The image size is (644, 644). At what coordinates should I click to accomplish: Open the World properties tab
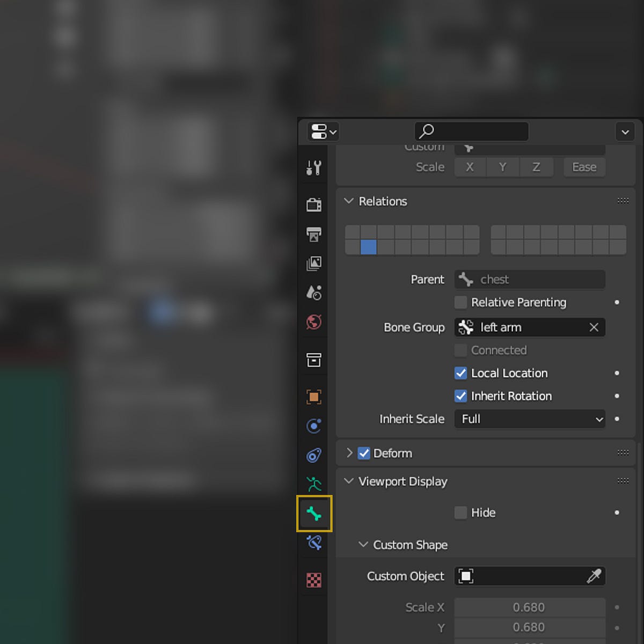(314, 322)
